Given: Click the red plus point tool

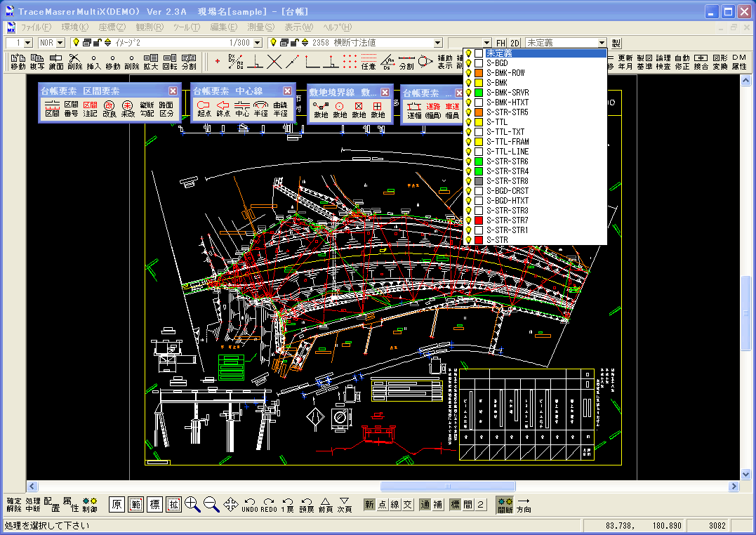Looking at the screenshot, I should (x=218, y=61).
